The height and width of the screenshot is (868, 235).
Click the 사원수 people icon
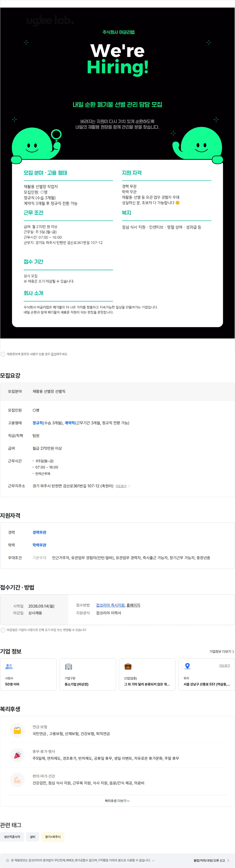coord(9,666)
